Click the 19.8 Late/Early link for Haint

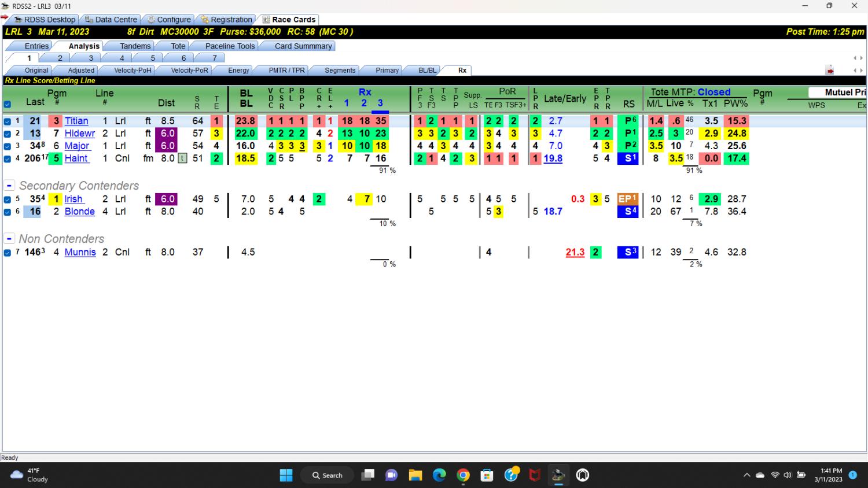click(553, 158)
